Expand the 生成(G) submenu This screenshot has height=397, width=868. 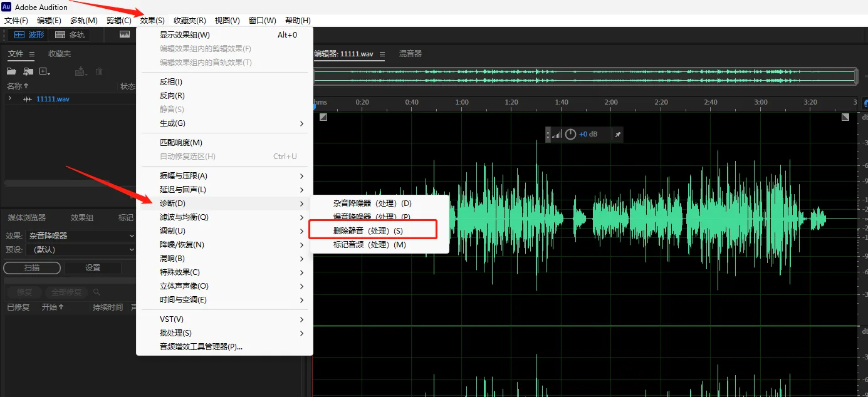point(224,123)
